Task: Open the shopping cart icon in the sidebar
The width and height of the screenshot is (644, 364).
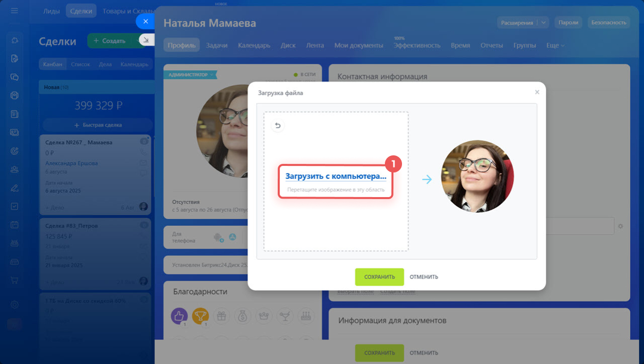Action: pos(15,281)
